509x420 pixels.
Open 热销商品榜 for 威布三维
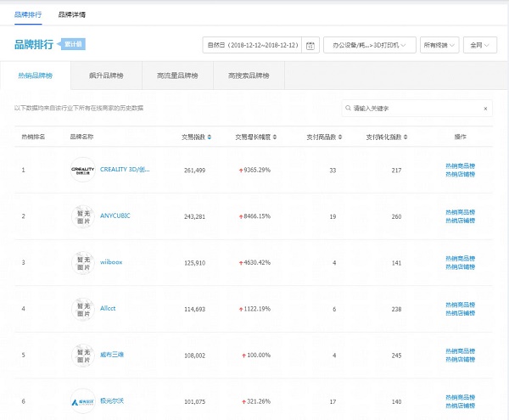click(x=460, y=351)
